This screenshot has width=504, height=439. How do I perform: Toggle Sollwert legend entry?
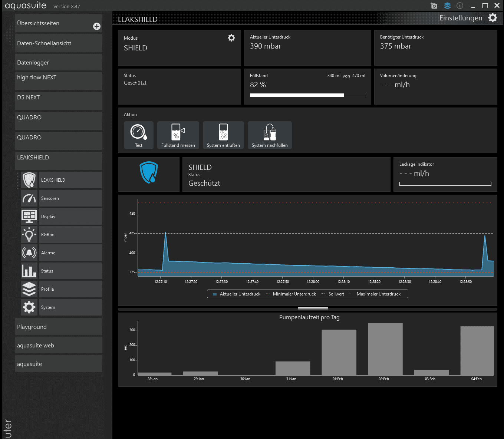(x=333, y=294)
